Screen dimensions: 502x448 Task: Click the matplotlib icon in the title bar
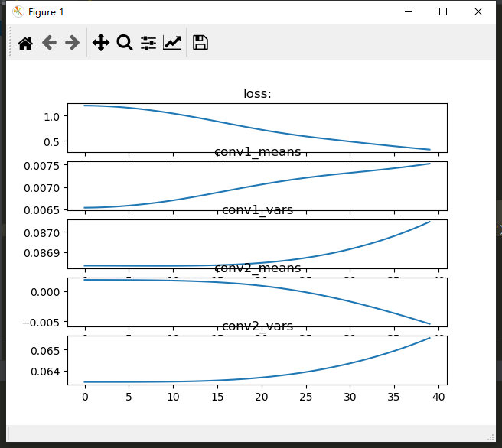point(18,11)
